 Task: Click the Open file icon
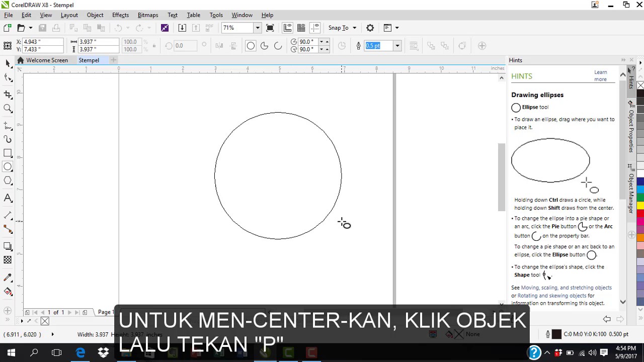[21, 28]
